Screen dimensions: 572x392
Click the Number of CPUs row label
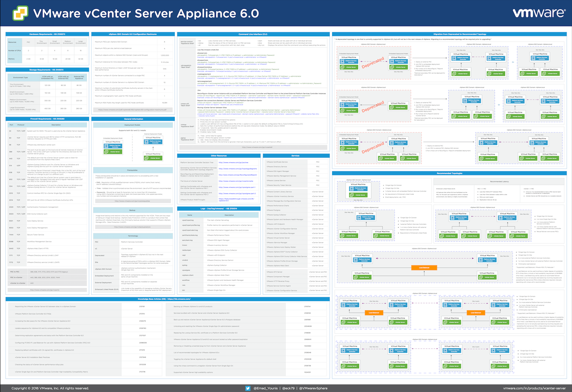(x=15, y=50)
